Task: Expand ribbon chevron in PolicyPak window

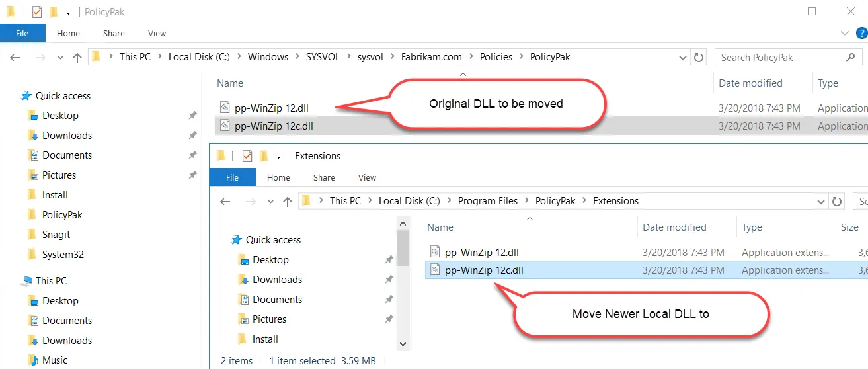Action: tap(844, 33)
